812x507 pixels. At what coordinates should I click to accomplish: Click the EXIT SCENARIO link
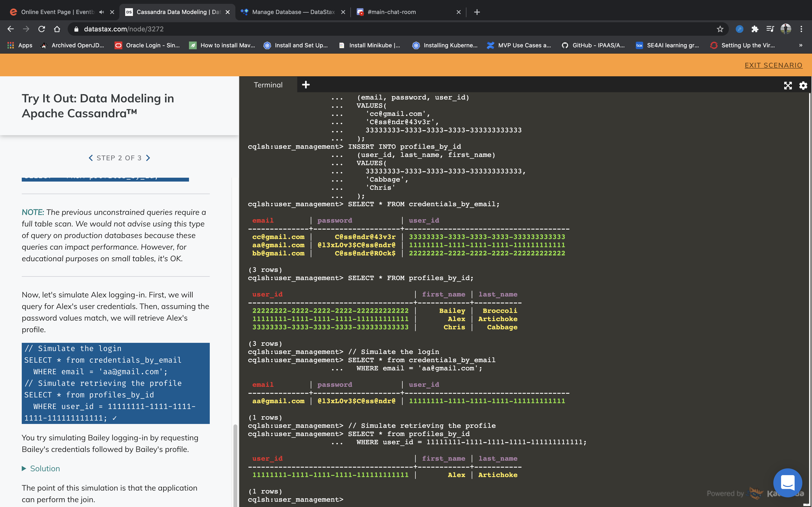coord(774,65)
